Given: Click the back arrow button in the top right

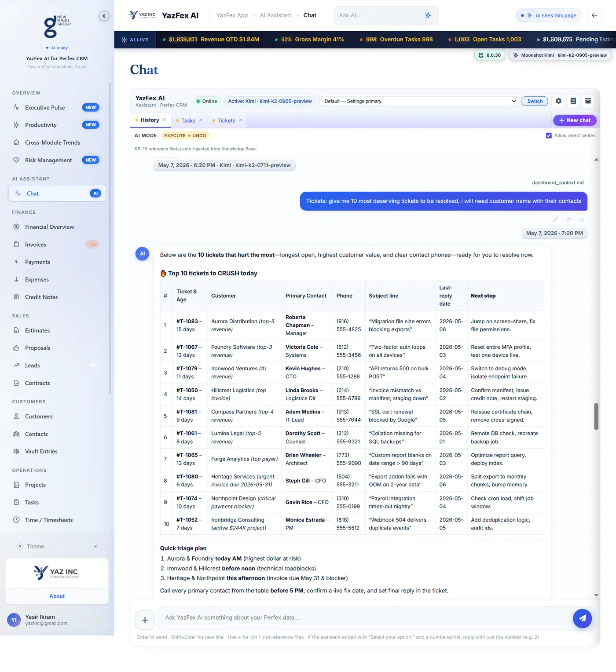Looking at the screenshot, I should [x=594, y=15].
